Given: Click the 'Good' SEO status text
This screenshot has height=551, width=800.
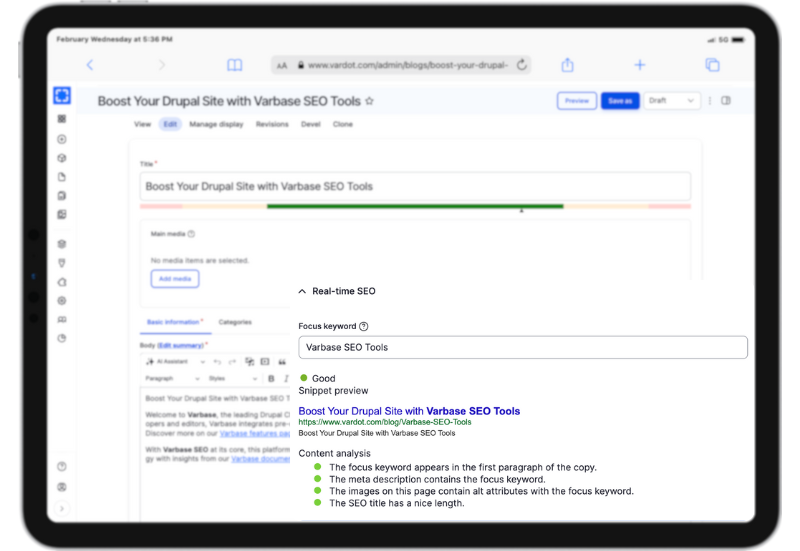Looking at the screenshot, I should [323, 378].
